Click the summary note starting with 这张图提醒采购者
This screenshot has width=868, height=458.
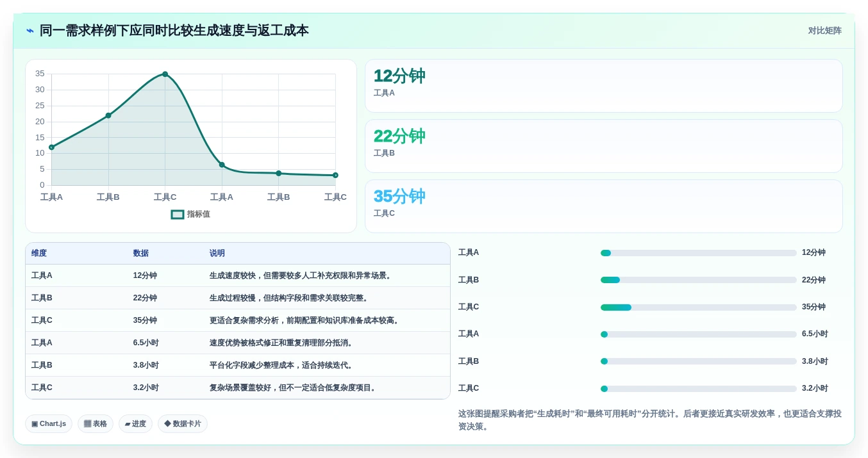click(x=650, y=420)
